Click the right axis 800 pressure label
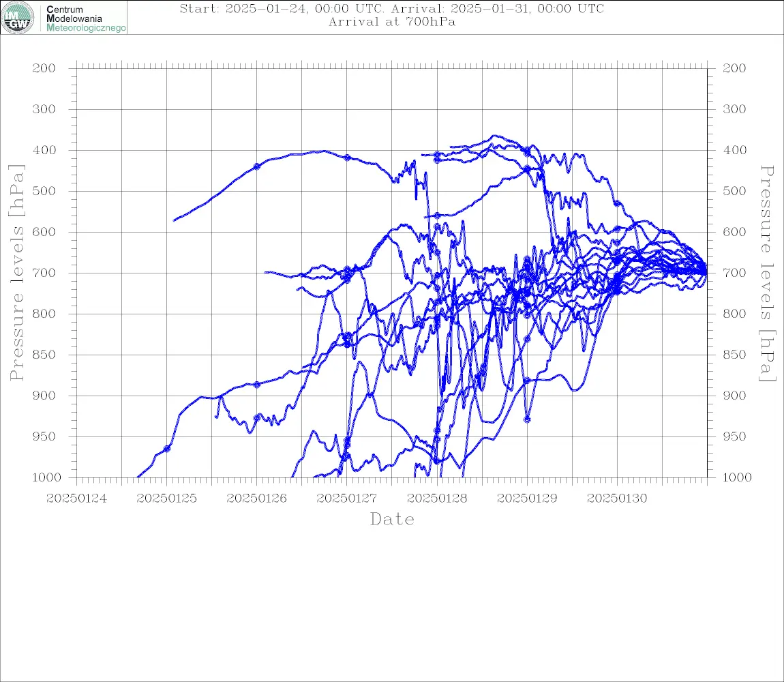The height and width of the screenshot is (682, 784). (734, 314)
